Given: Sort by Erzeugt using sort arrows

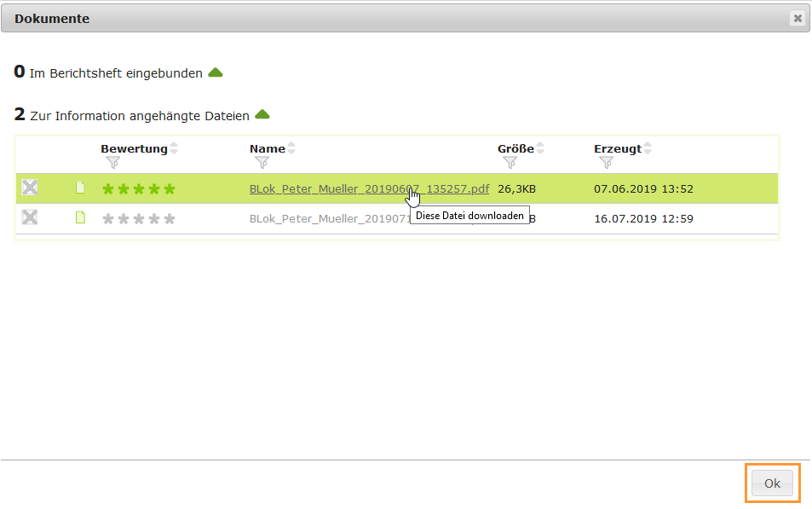Looking at the screenshot, I should coord(648,148).
